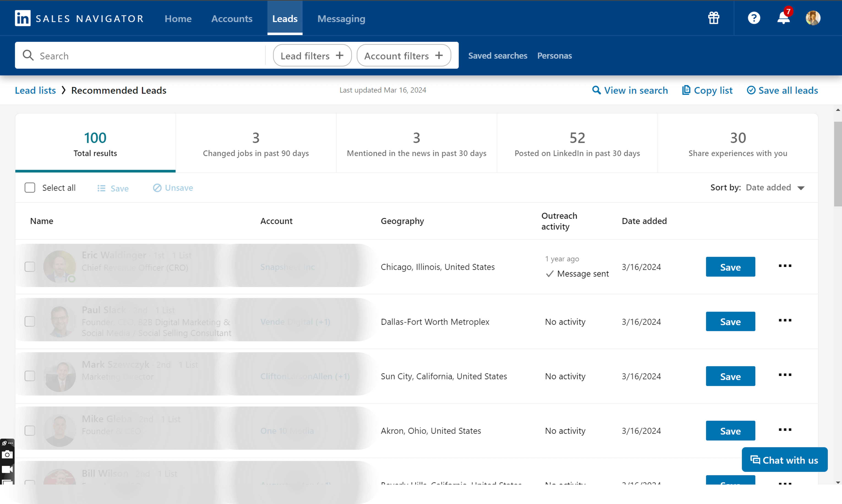The image size is (842, 504).
Task: Open more options for Chicago, Illinois row
Action: click(x=785, y=266)
